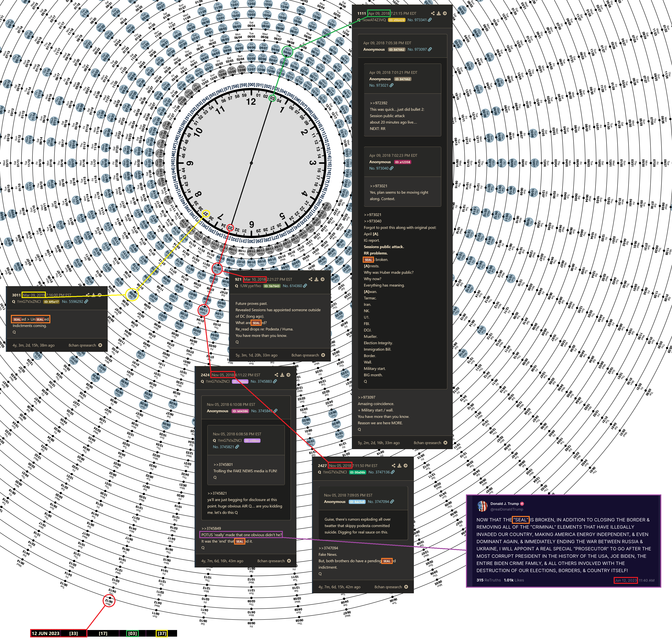Screen dimensions: 672x644
Task: Click the "1.01k Likes" count
Action: pyautogui.click(x=514, y=580)
